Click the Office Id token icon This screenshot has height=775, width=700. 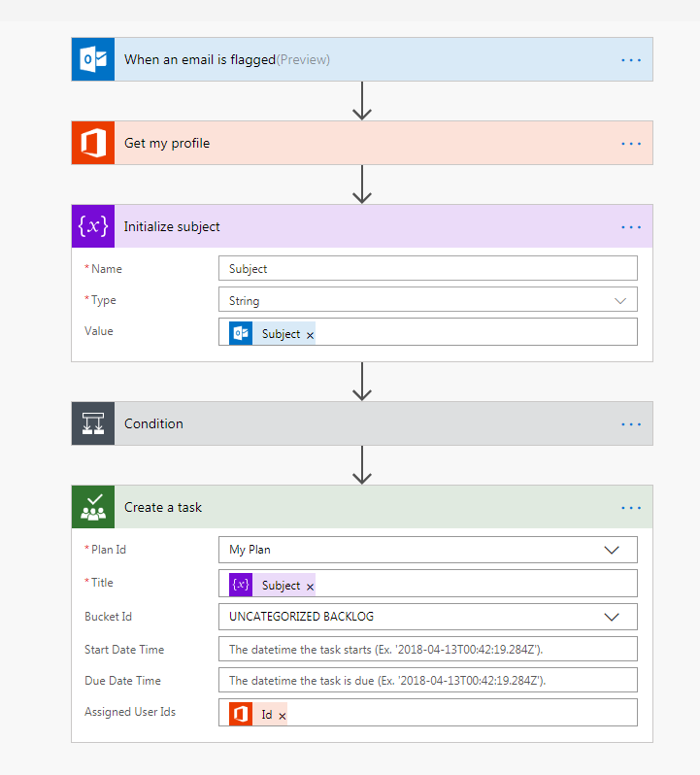pyautogui.click(x=241, y=714)
